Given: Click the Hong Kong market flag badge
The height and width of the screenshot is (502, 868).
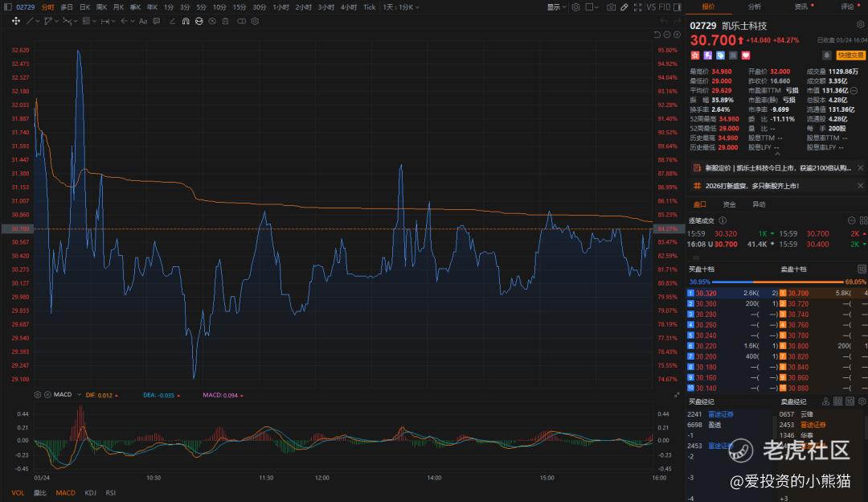Looking at the screenshot, I should pos(695,56).
